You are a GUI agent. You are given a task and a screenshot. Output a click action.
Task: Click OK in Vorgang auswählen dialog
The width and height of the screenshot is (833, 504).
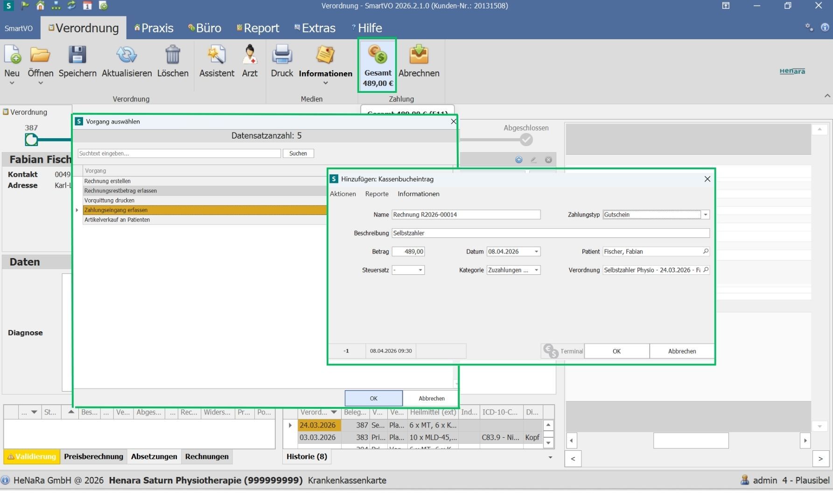[x=373, y=398]
